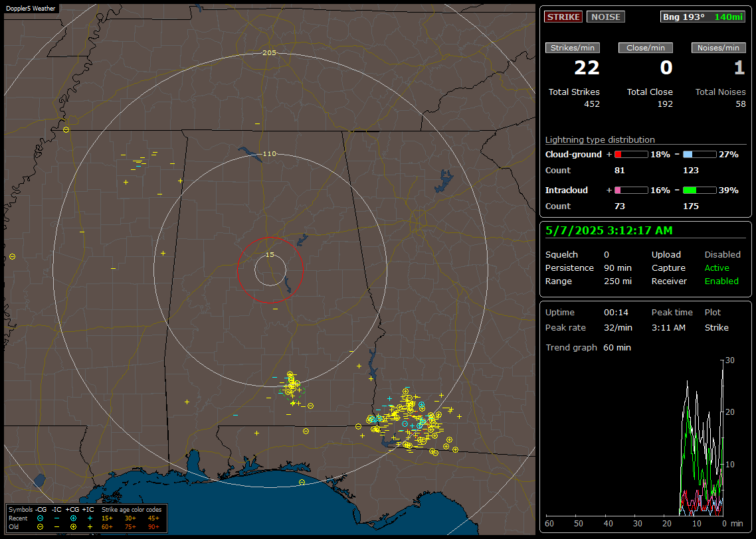Image resolution: width=756 pixels, height=539 pixels.
Task: Click the red positive Cloud-ground bar
Action: tap(631, 155)
